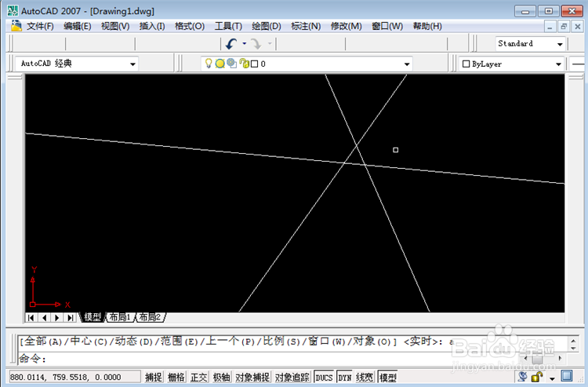The image size is (588, 387).
Task: Click the ByLayer color swatch box
Action: 466,64
